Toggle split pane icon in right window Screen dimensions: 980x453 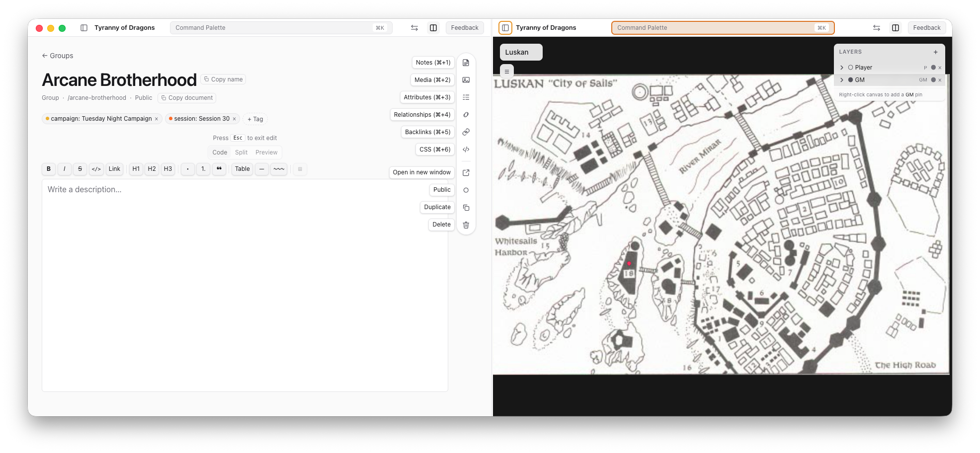(x=896, y=28)
